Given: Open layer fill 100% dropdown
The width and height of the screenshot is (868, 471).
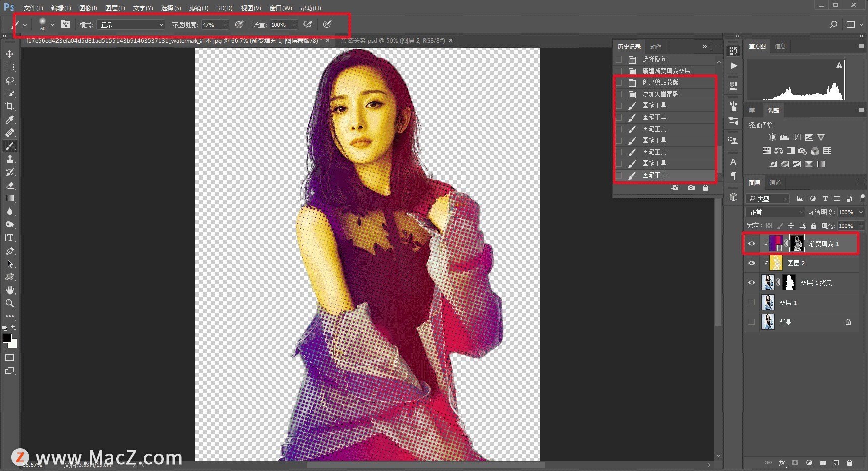Looking at the screenshot, I should click(861, 226).
